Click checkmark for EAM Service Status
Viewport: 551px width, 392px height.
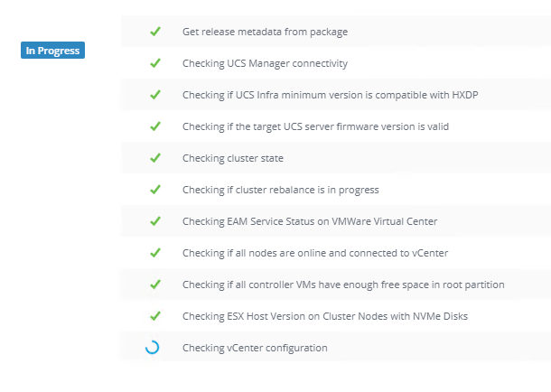pos(154,221)
